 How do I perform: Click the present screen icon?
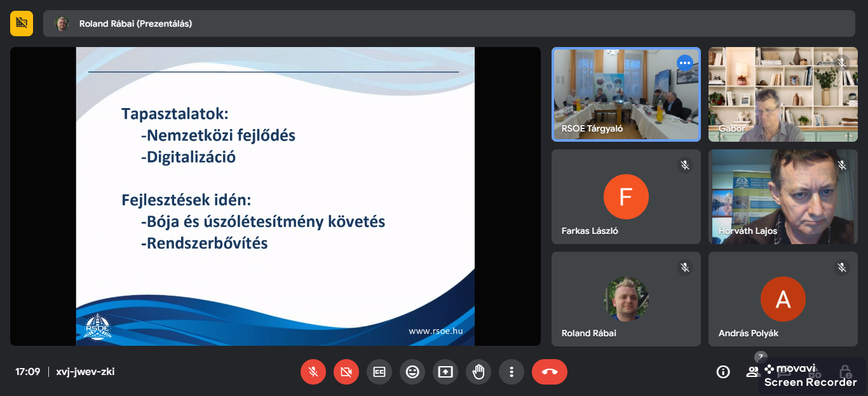pos(445,372)
